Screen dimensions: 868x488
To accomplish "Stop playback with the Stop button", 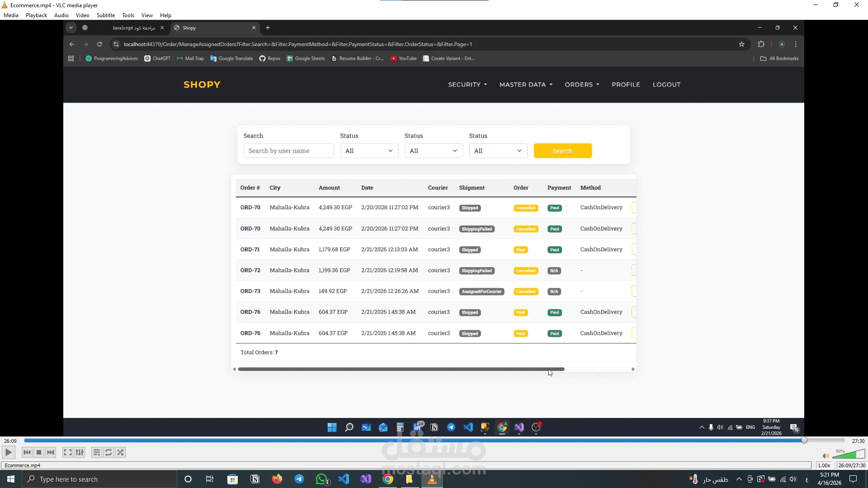I will click(x=39, y=452).
